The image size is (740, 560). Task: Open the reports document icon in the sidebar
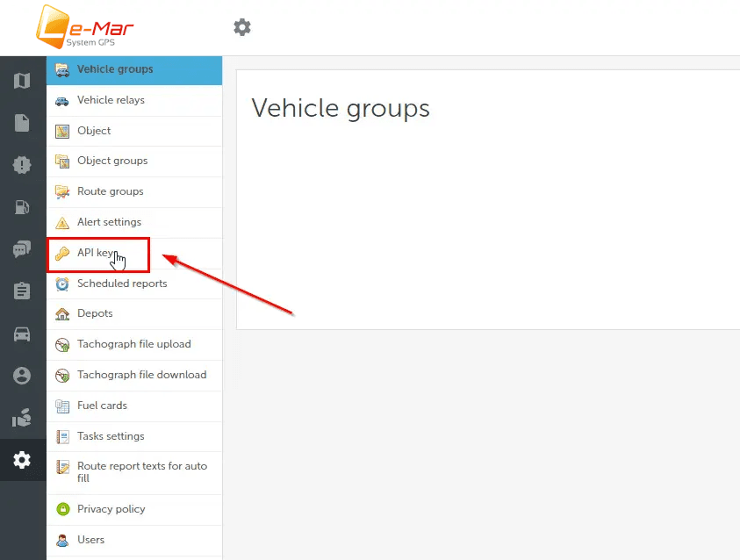click(x=22, y=123)
